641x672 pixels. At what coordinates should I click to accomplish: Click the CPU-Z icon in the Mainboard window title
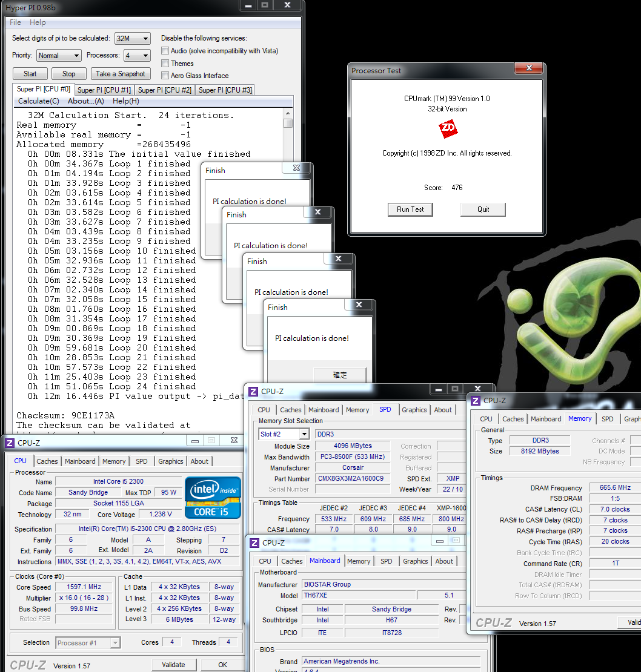[x=254, y=543]
